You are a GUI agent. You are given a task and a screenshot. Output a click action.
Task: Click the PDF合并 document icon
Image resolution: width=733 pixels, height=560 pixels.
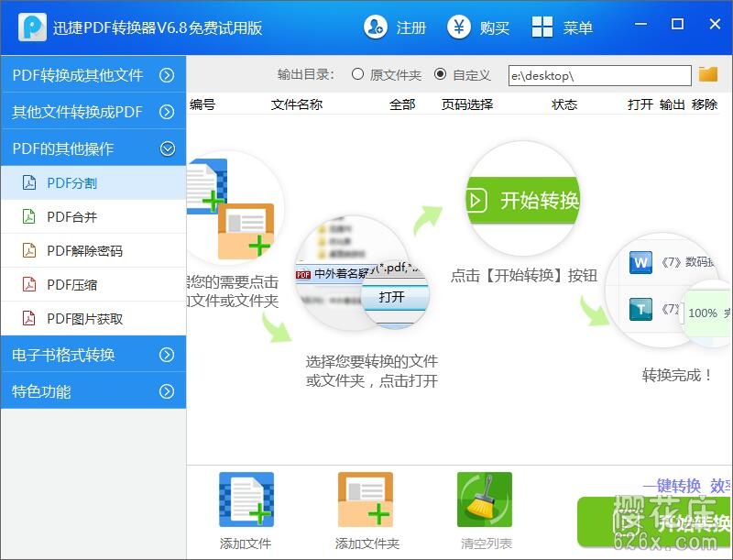29,216
